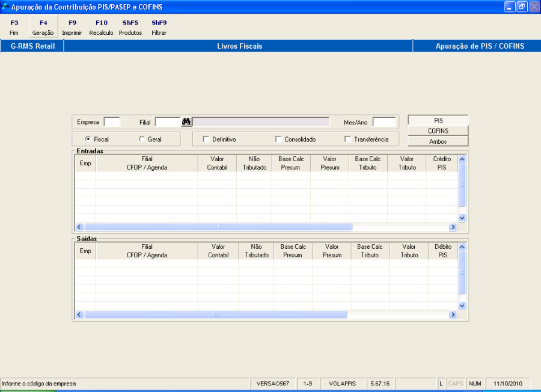Screen dimensions: 541x392
Task: Click the Emp column header in Saidas
Action: (85, 251)
